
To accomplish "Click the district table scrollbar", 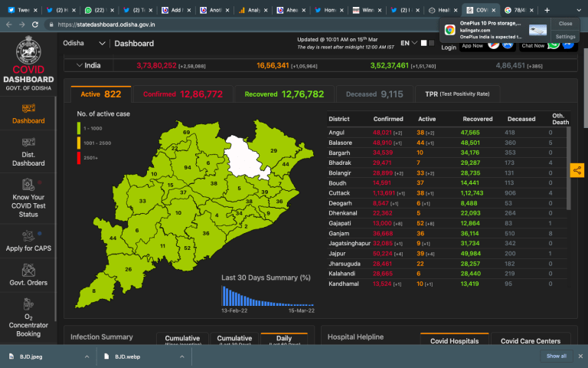I will (569, 168).
